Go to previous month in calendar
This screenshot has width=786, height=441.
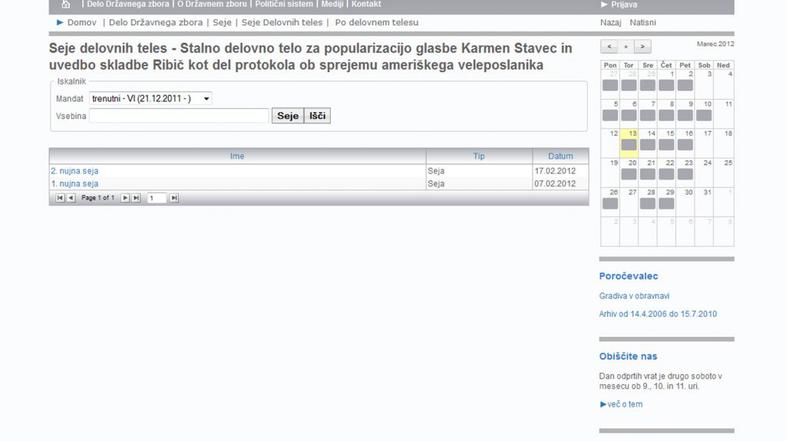click(x=609, y=46)
